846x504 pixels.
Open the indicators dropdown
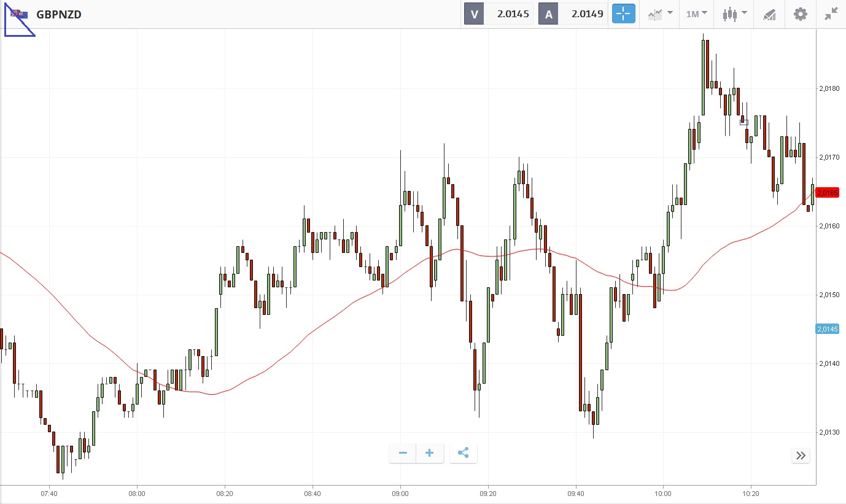[660, 14]
